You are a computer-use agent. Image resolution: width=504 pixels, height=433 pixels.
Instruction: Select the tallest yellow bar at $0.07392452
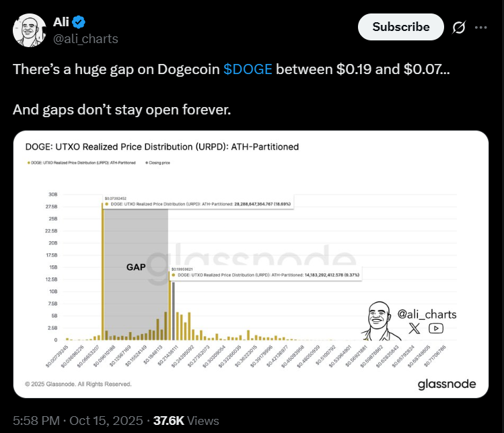click(103, 269)
